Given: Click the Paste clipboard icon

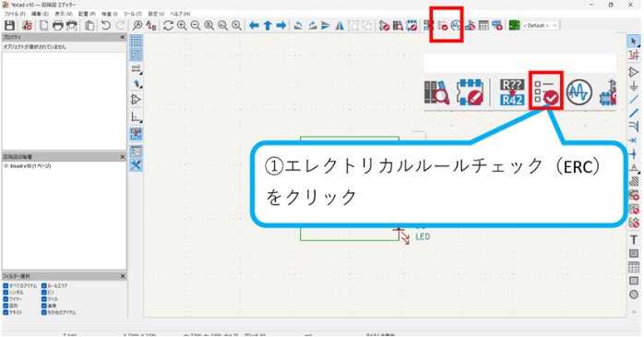Looking at the screenshot, I should [x=89, y=26].
